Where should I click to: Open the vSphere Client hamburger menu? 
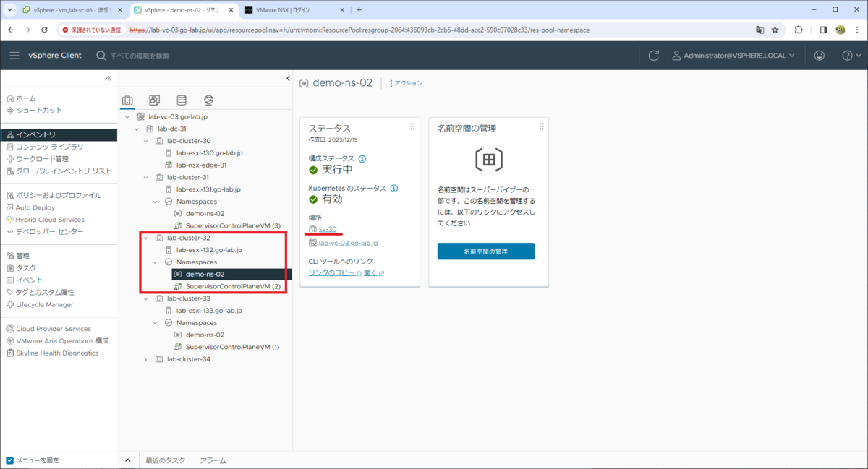pos(14,56)
